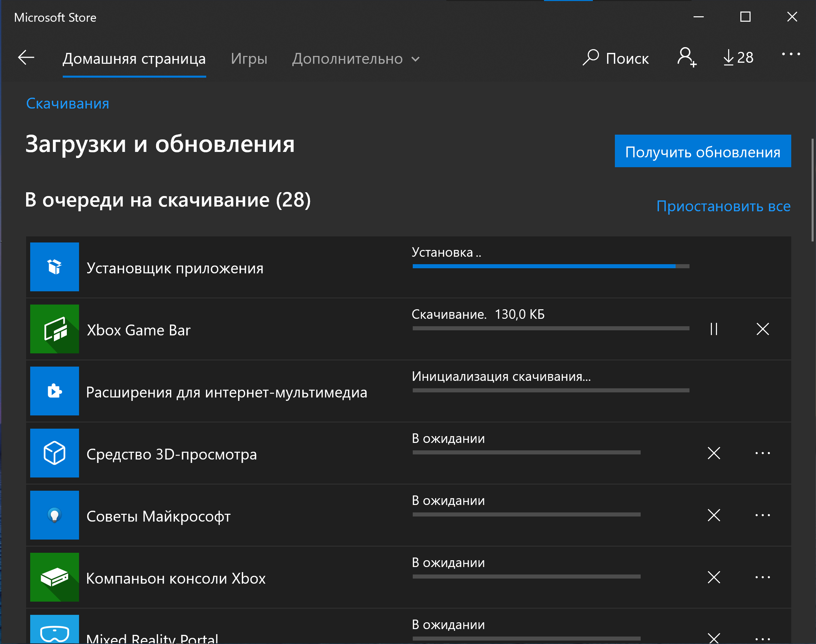Click the Установка .. status text
This screenshot has height=644, width=816.
click(446, 252)
